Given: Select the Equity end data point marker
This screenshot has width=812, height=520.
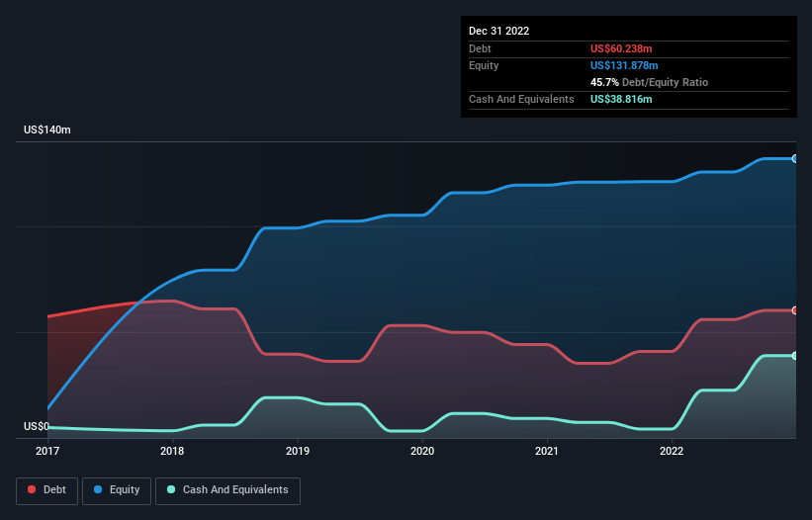Looking at the screenshot, I should tap(795, 159).
